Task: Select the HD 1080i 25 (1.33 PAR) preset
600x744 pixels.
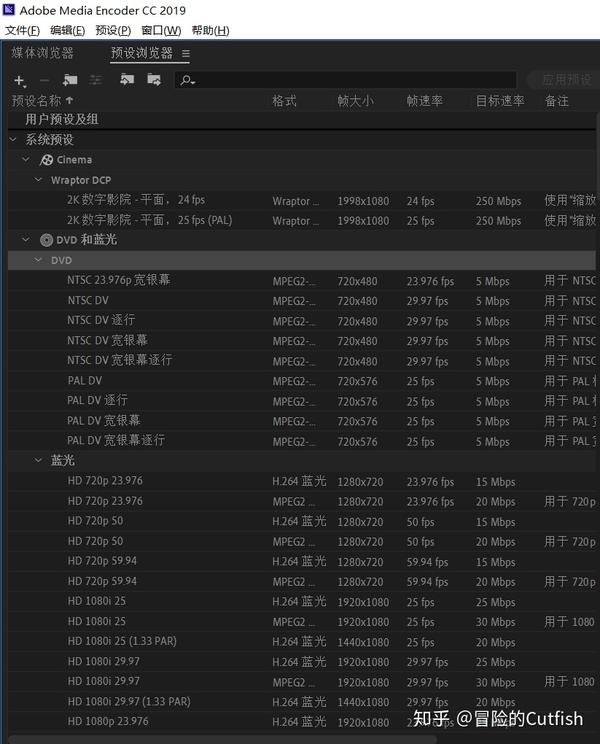Action: coord(302,642)
